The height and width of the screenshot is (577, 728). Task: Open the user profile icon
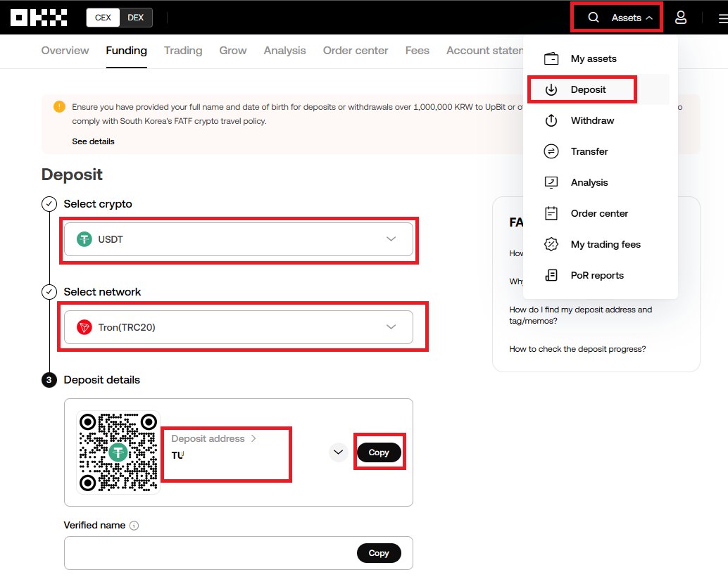(681, 18)
